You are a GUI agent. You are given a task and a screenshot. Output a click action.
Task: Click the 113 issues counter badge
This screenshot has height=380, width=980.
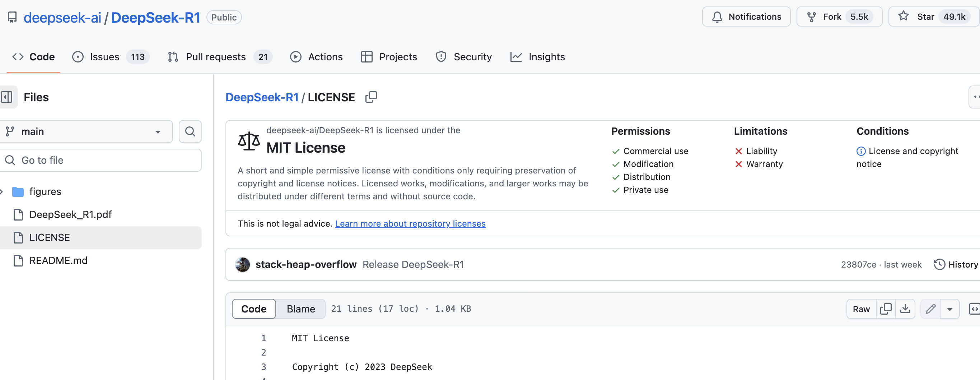[138, 57]
